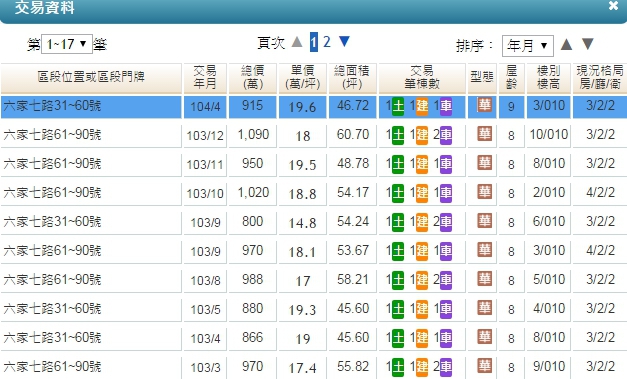This screenshot has height=379, width=627.
Task: Select transaction date 103/11 cell
Action: pos(205,164)
